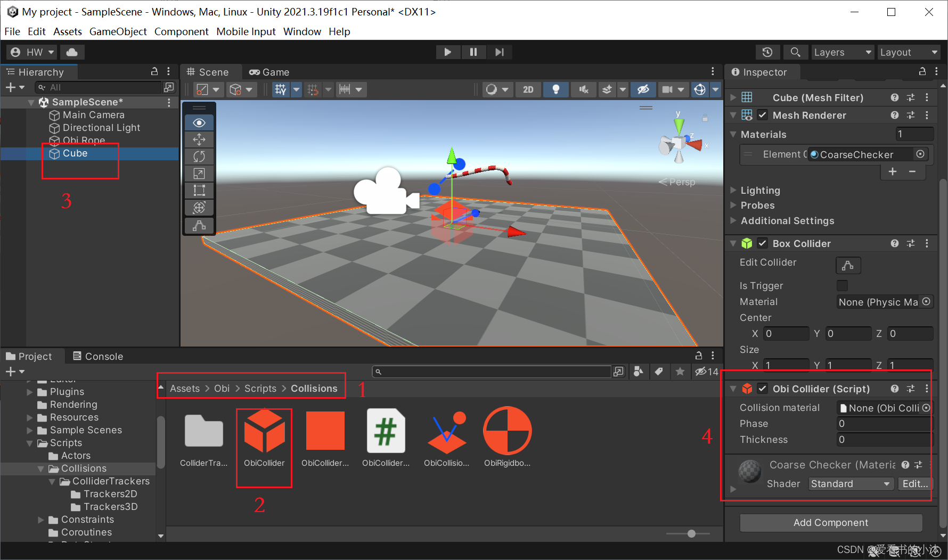Image resolution: width=948 pixels, height=560 pixels.
Task: Open Mesh Renderer presets icon
Action: (911, 115)
